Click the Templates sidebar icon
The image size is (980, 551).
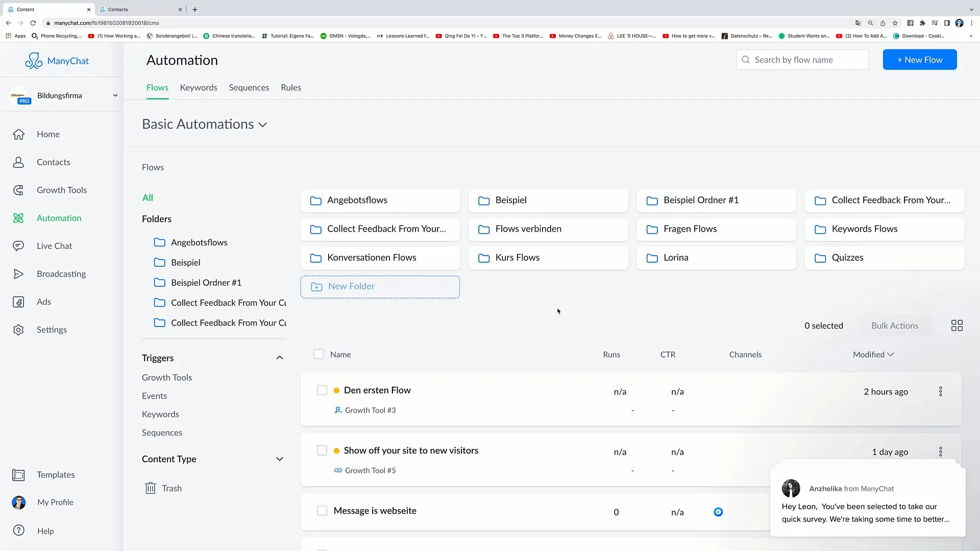tap(17, 474)
